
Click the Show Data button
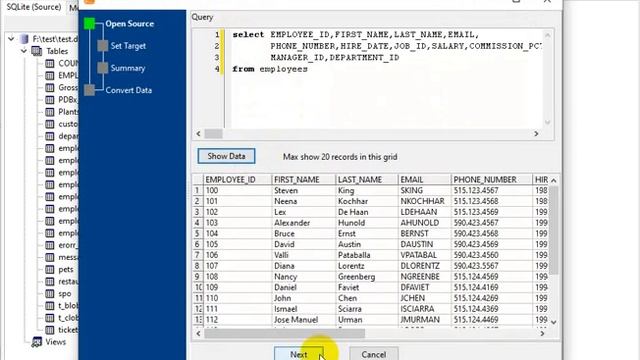[227, 156]
